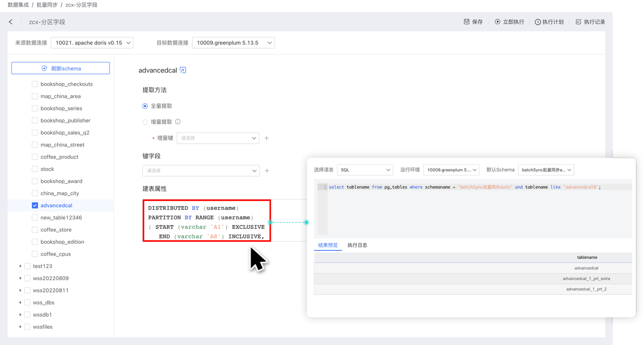Open the 来源数据连接 dropdown
This screenshot has height=345, width=644.
[92, 43]
